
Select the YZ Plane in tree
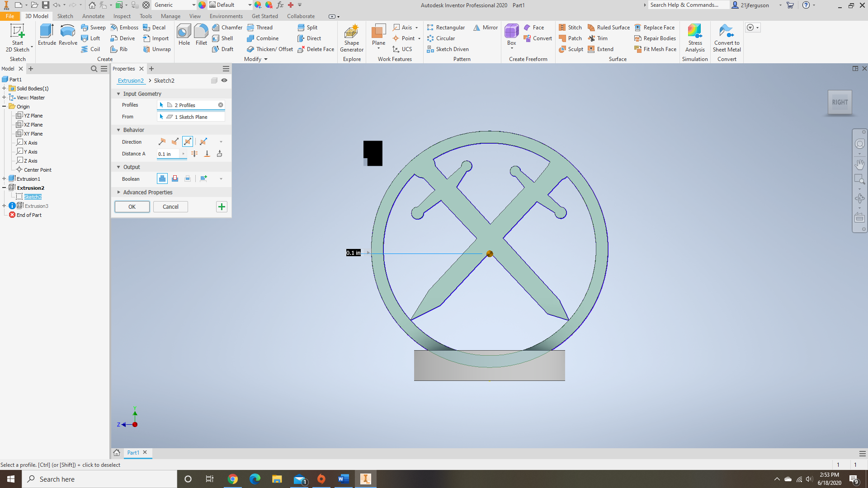coord(33,116)
